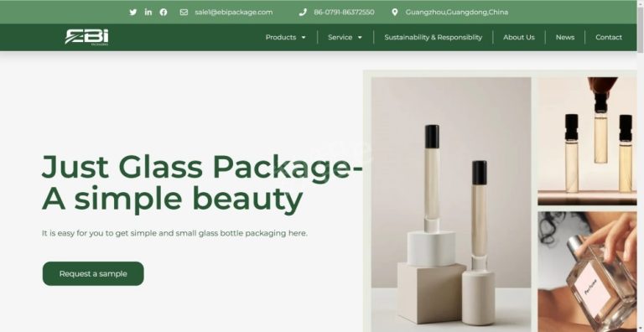Click the sale1@ebipackage.com email link
The image size is (644, 332).
(234, 12)
